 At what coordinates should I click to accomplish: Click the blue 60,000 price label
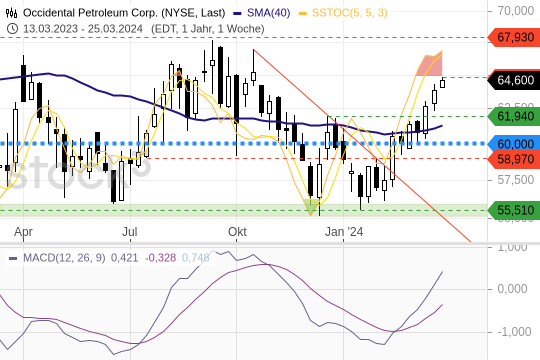click(514, 144)
